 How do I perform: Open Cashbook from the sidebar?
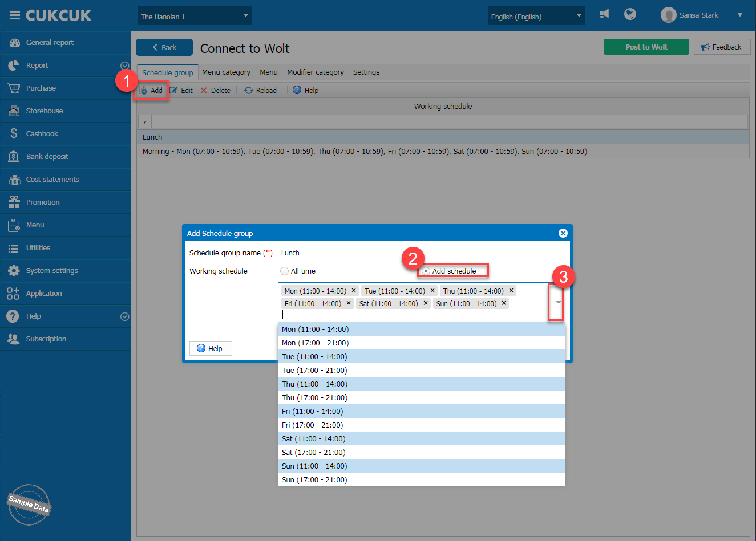42,134
